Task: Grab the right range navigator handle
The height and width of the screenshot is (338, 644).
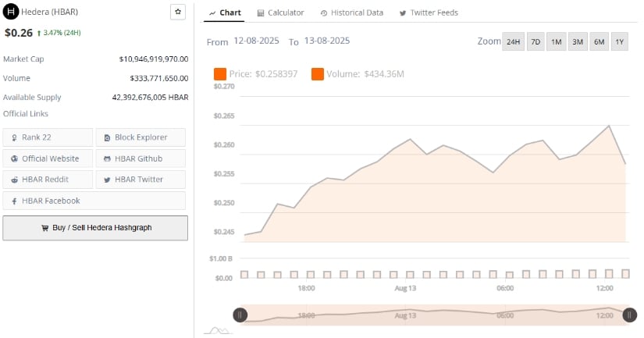Action: coord(630,315)
